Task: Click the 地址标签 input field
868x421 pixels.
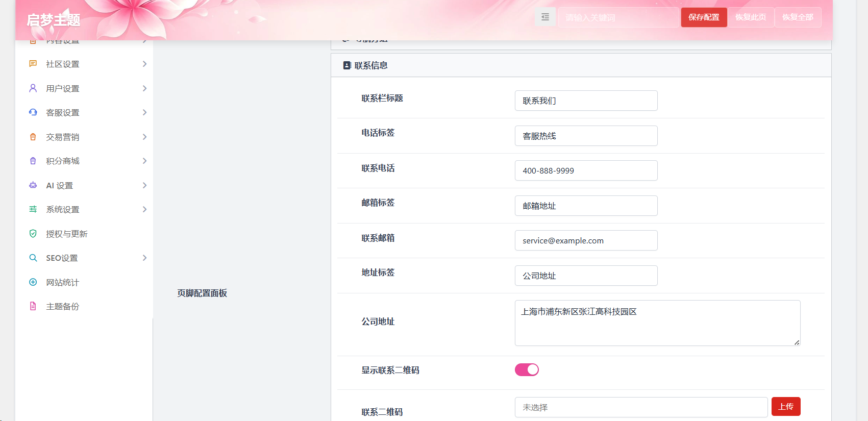Action: 586,276
